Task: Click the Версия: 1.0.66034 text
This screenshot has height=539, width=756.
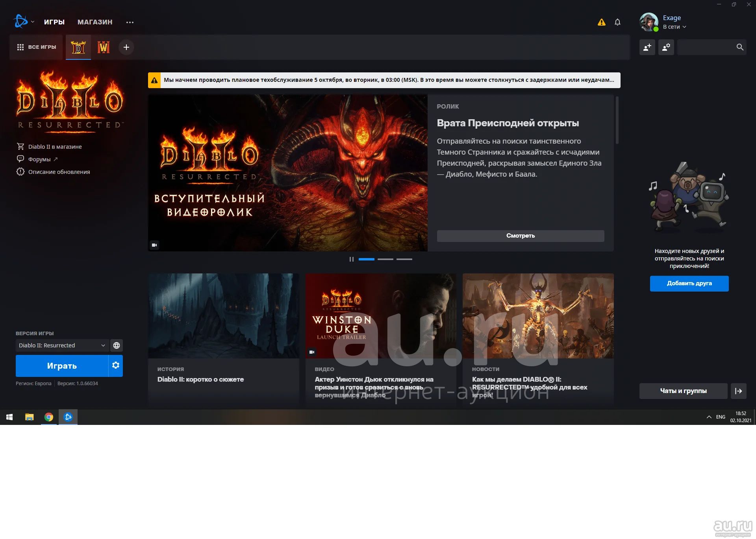Action: [x=78, y=384]
